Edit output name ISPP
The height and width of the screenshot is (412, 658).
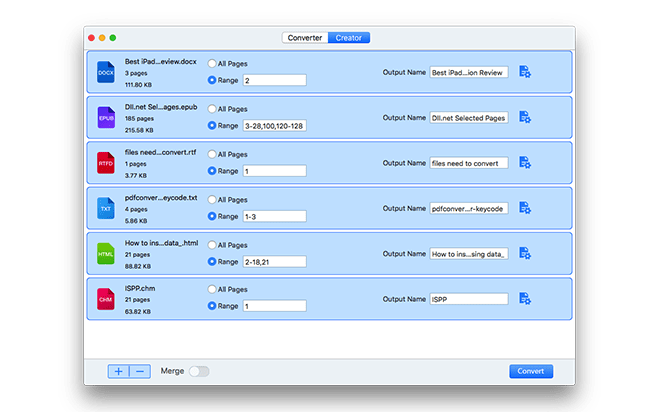[469, 299]
